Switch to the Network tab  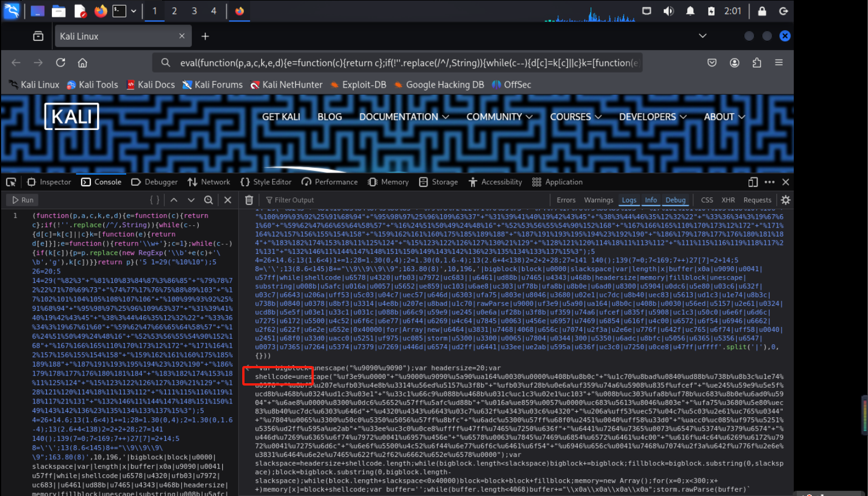pyautogui.click(x=209, y=182)
